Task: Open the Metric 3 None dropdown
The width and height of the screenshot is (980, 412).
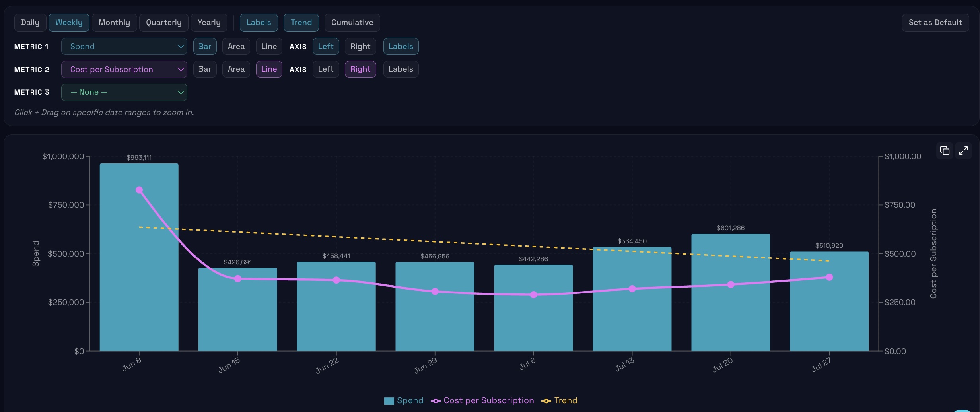Action: (x=124, y=92)
